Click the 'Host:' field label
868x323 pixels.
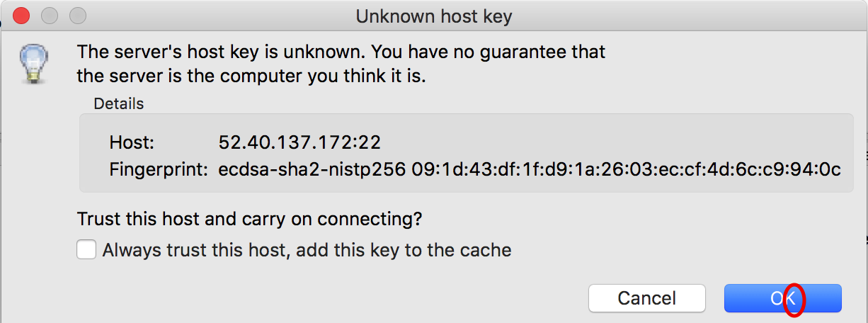pos(132,142)
